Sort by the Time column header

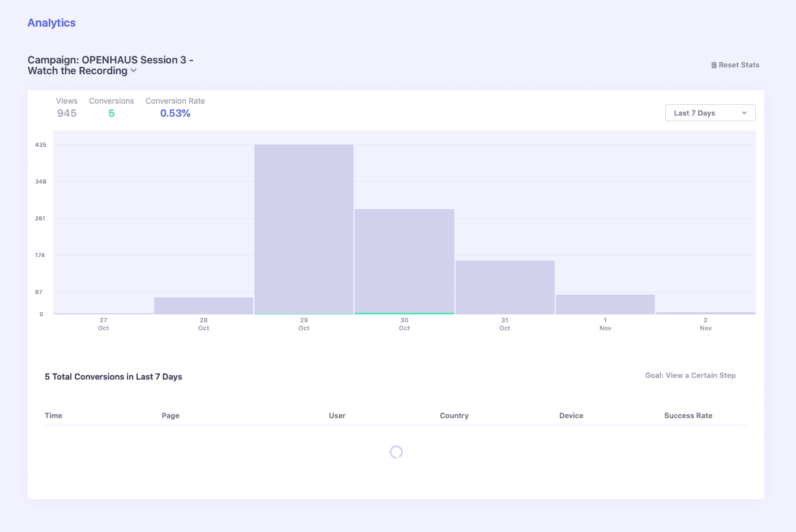[x=53, y=415]
